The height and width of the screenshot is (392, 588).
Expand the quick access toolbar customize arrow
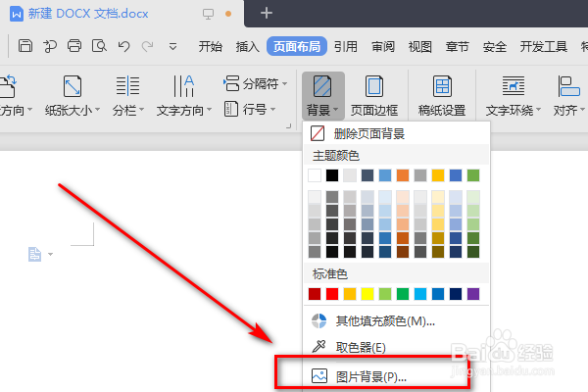click(172, 46)
